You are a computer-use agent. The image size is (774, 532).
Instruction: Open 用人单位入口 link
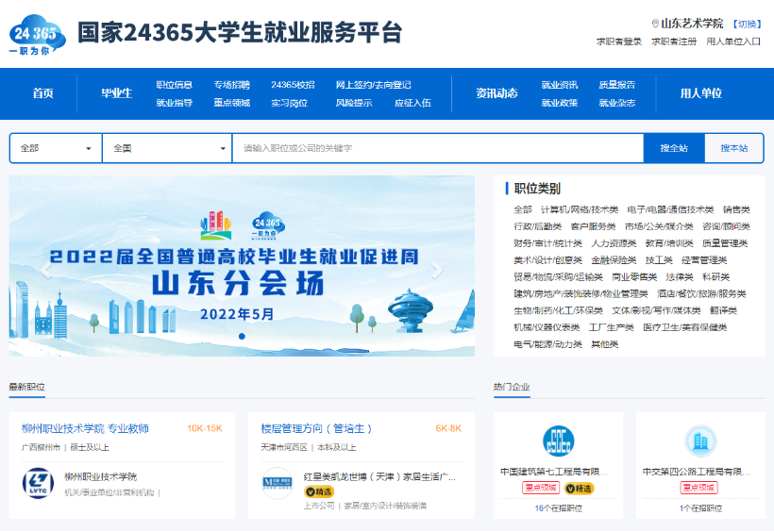click(733, 42)
